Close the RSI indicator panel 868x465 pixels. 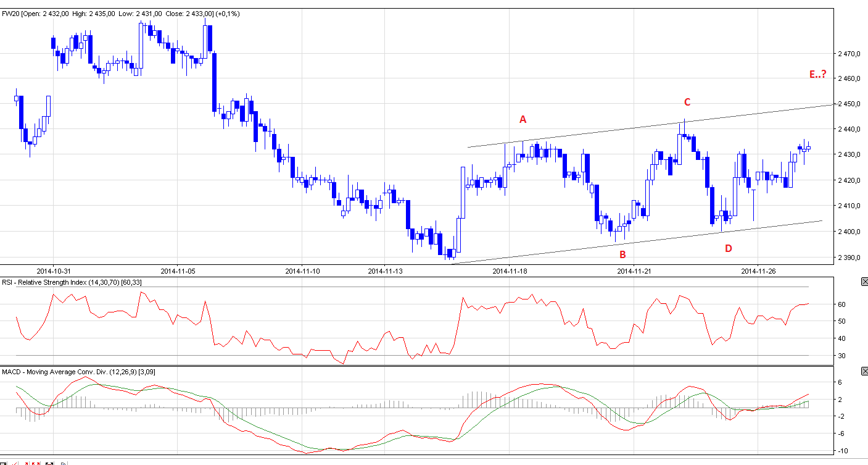click(x=864, y=282)
